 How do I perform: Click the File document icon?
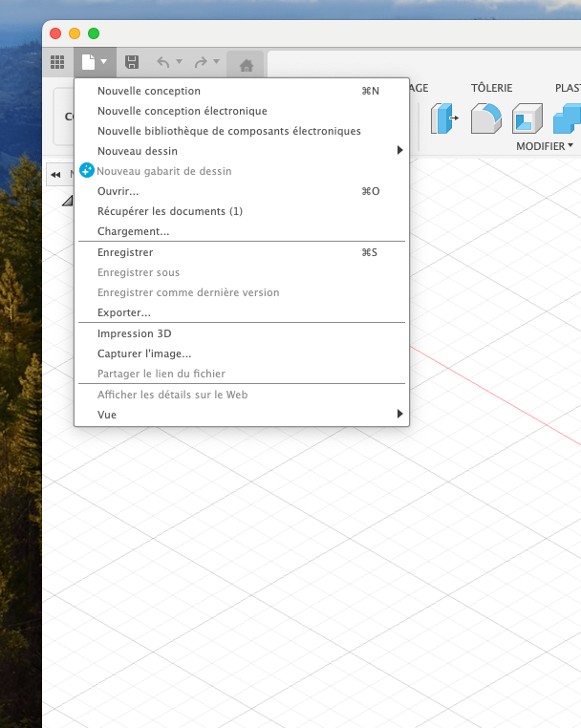point(89,63)
